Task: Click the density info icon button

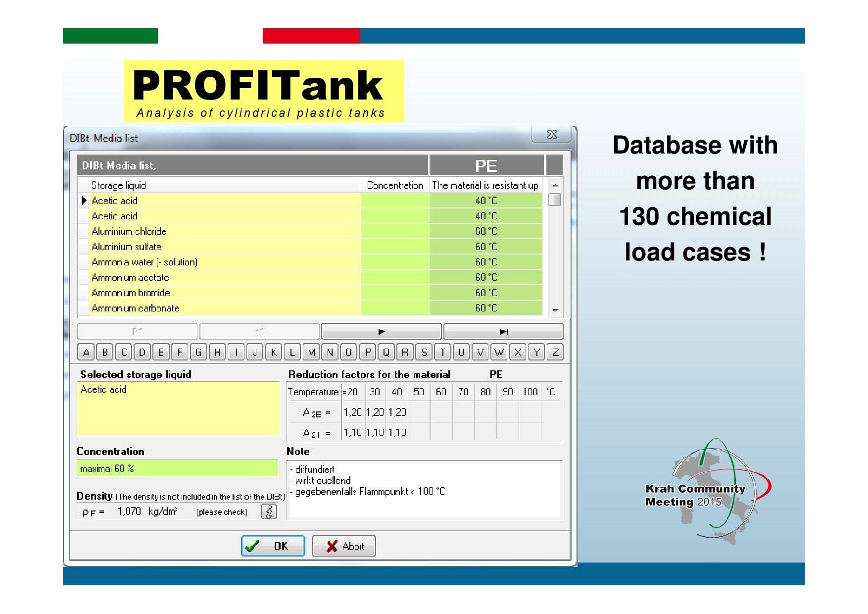Action: click(x=269, y=512)
